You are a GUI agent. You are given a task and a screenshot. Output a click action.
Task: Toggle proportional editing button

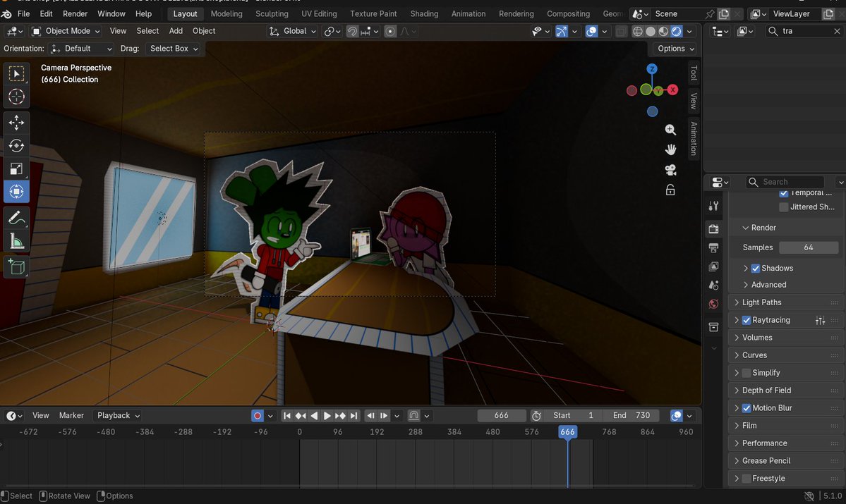(x=390, y=31)
